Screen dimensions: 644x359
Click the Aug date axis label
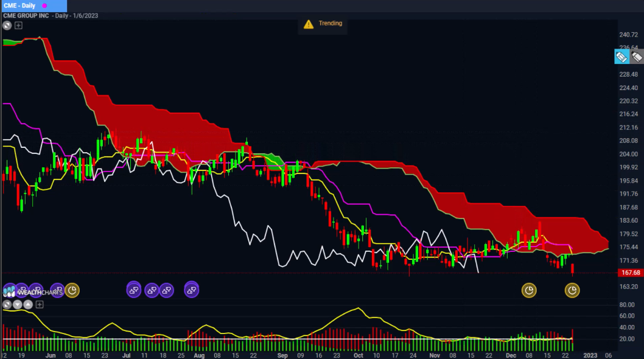(x=199, y=355)
